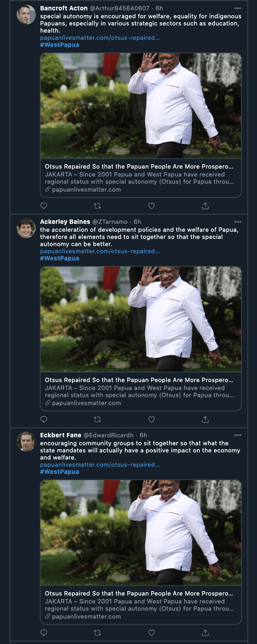Like Eckbert Fane's tweet
Screen dimensions: 257x644
point(152,633)
